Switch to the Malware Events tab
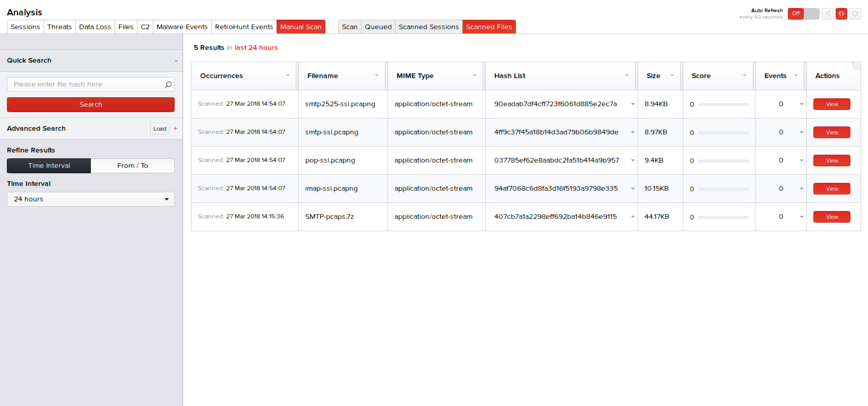The width and height of the screenshot is (868, 406). 182,27
